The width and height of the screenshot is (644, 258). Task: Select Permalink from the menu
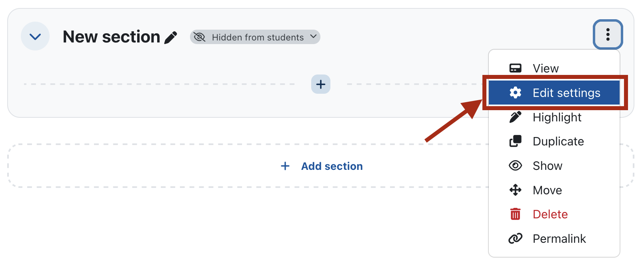[x=559, y=239]
